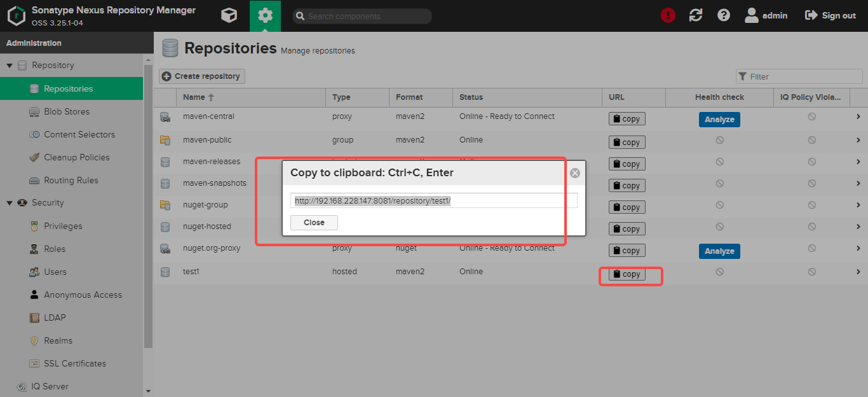868x397 pixels.
Task: Open maven-central row chevron arrow
Action: tap(858, 117)
